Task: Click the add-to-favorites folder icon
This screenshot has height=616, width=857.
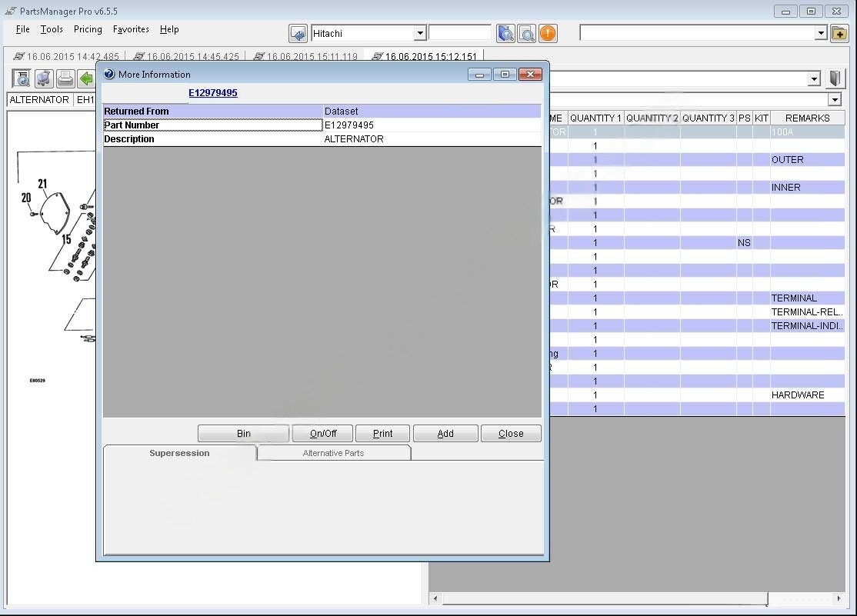Action: pos(838,33)
